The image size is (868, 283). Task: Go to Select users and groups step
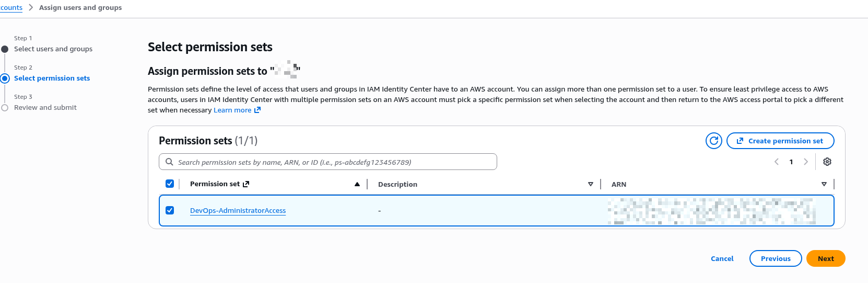click(x=53, y=49)
